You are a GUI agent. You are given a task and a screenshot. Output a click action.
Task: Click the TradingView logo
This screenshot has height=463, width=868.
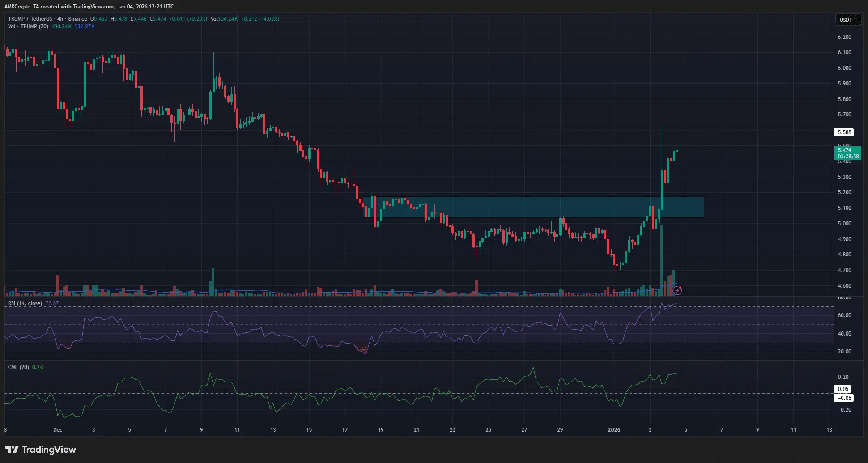click(40, 450)
